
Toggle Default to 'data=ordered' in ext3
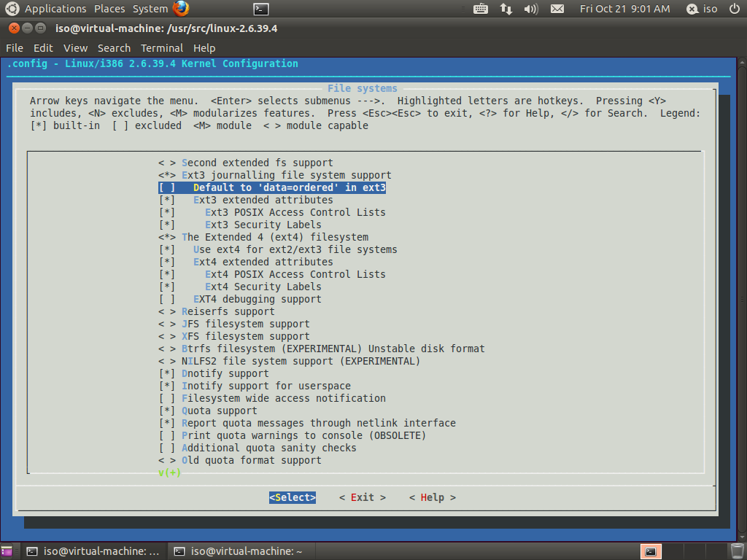click(x=272, y=187)
